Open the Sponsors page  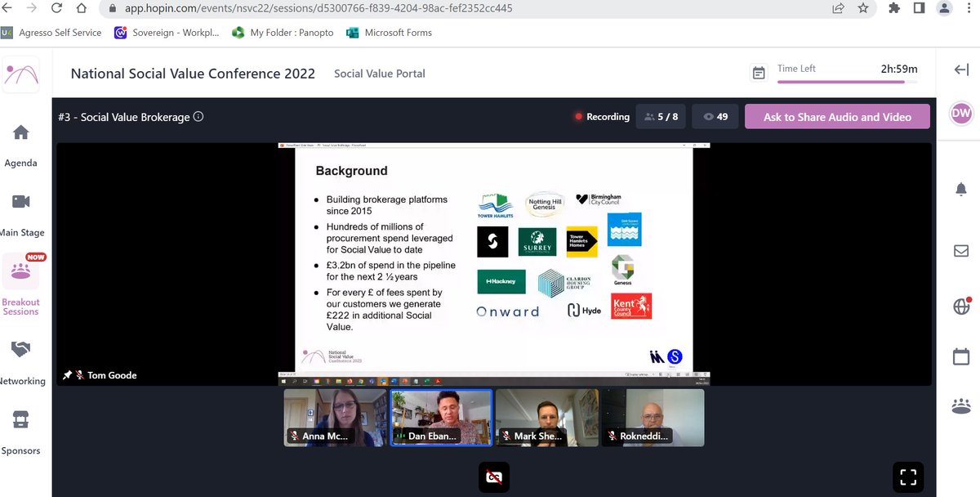[21, 432]
